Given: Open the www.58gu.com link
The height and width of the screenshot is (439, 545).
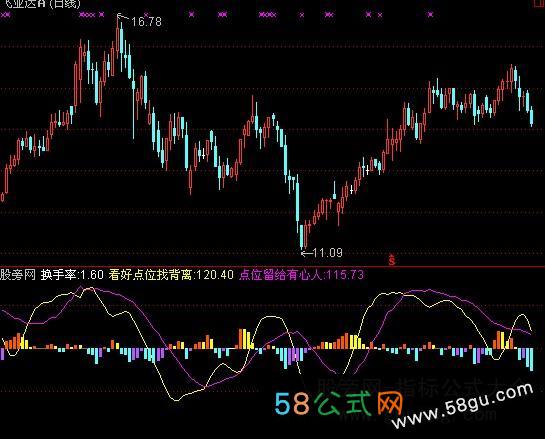Looking at the screenshot, I should coord(462,407).
